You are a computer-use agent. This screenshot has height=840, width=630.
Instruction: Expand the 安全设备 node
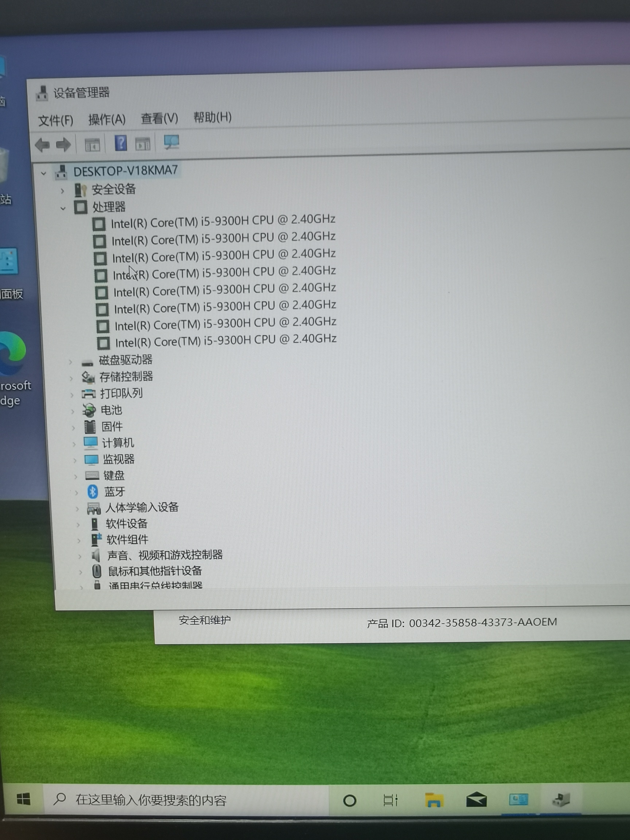(63, 191)
